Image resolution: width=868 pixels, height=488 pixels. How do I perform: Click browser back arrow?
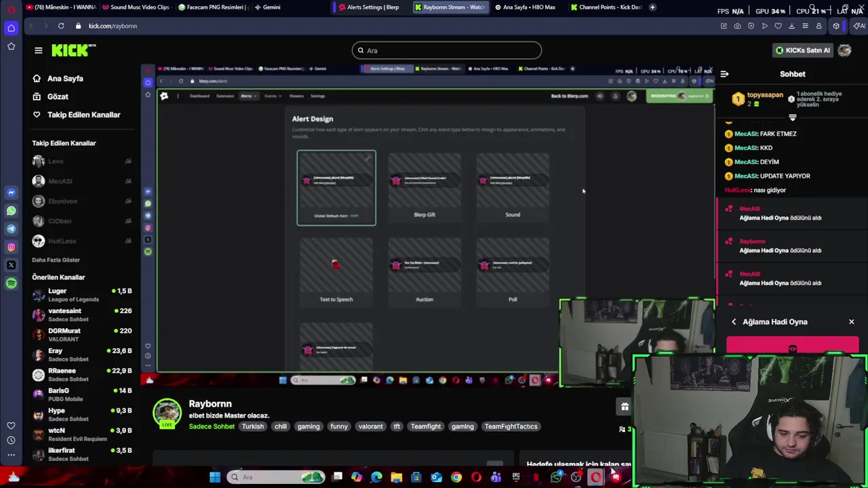click(x=31, y=26)
